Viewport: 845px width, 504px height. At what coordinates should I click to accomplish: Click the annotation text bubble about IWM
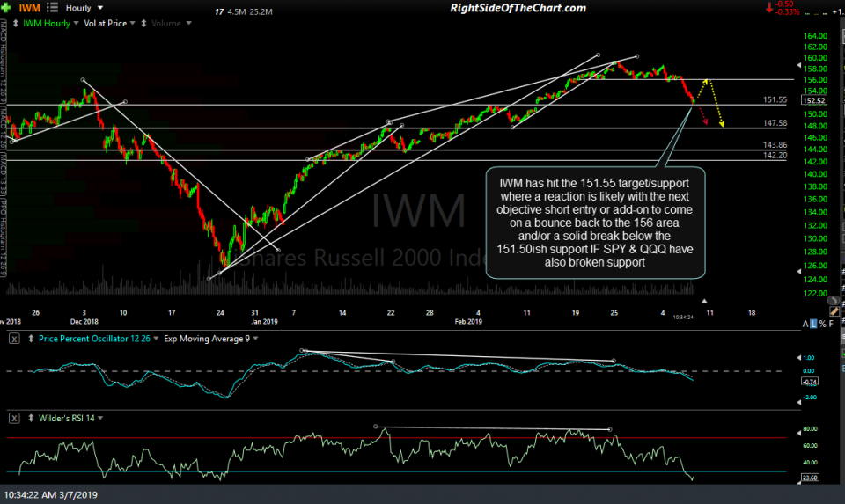click(x=595, y=223)
